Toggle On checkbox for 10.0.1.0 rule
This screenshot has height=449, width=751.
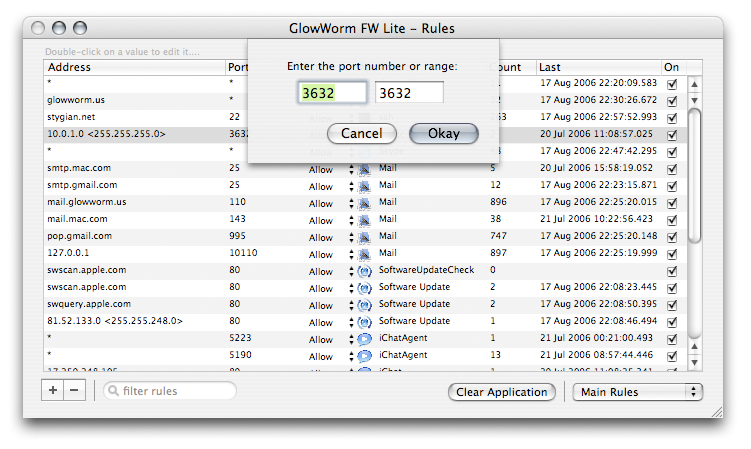pyautogui.click(x=672, y=135)
